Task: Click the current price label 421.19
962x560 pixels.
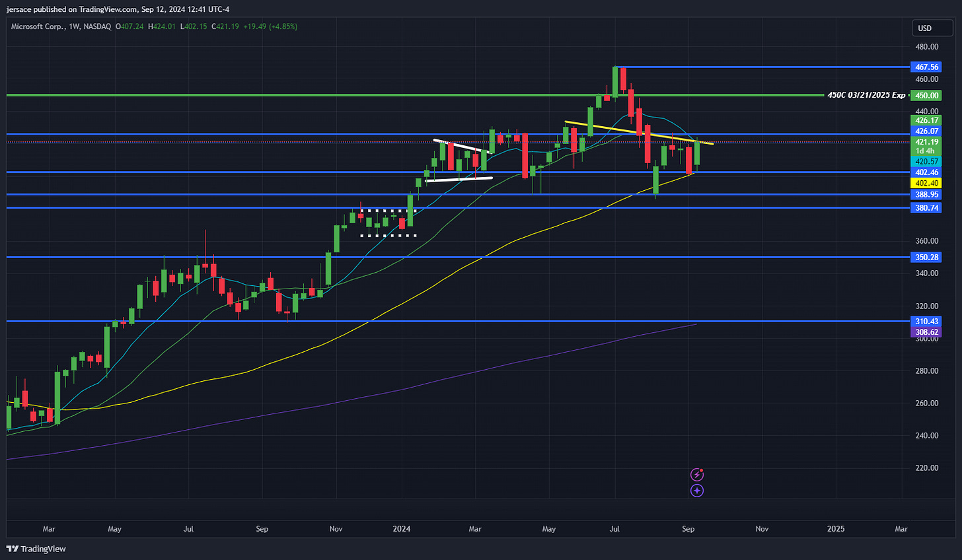Action: (x=926, y=142)
